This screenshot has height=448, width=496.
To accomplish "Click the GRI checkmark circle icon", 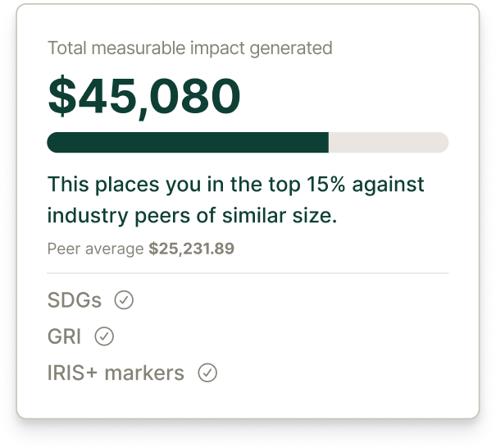I will coord(104,336).
